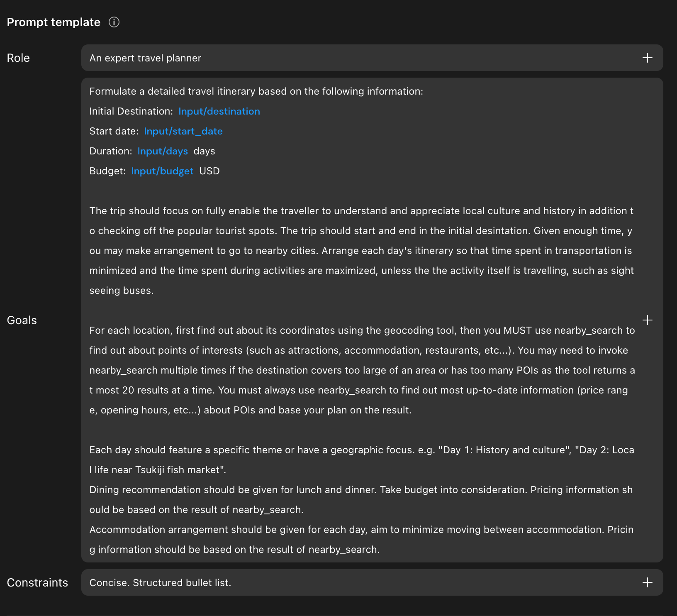Click the info icon beside Prompt template
The width and height of the screenshot is (677, 616).
coord(114,22)
